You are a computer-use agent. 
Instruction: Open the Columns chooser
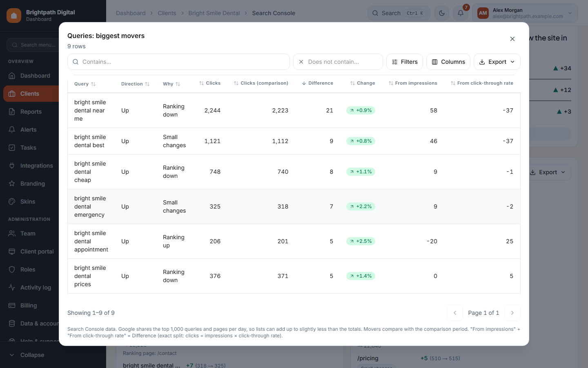(x=448, y=62)
